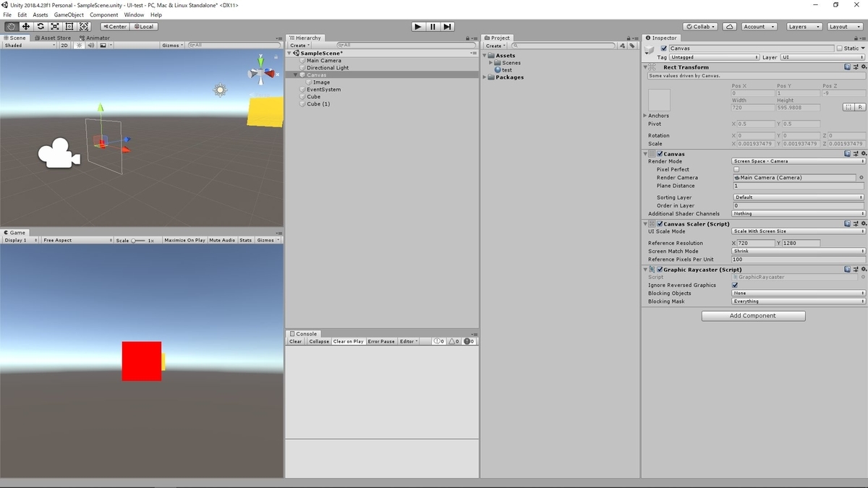Open the Layer dropdown
The image size is (868, 488).
point(822,57)
